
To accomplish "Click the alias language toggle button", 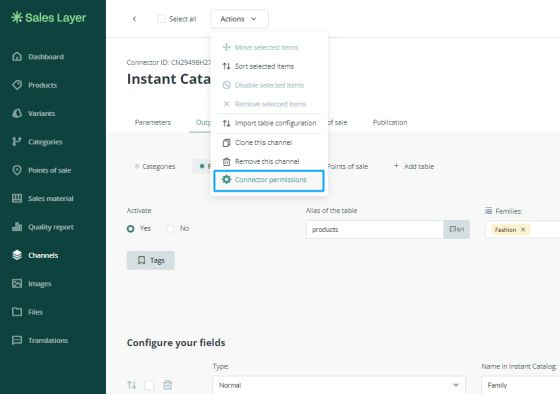I will click(456, 229).
